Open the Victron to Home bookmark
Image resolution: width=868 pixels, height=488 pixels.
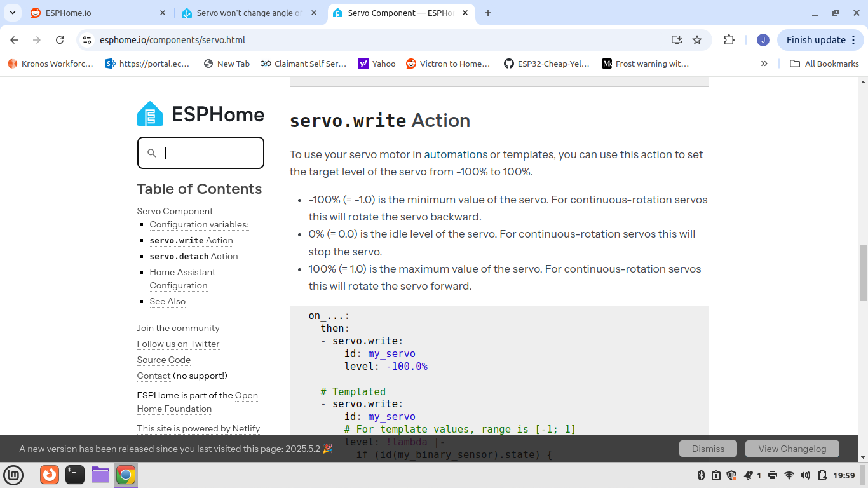[x=449, y=64]
